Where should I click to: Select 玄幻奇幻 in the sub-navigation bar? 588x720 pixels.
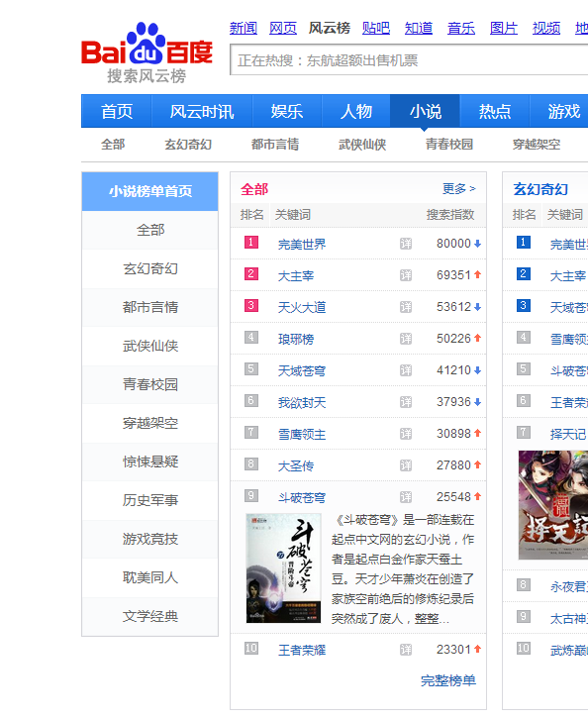(188, 145)
